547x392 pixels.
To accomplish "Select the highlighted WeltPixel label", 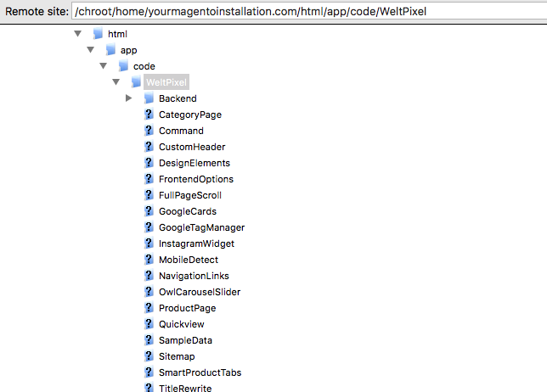I will click(x=166, y=82).
